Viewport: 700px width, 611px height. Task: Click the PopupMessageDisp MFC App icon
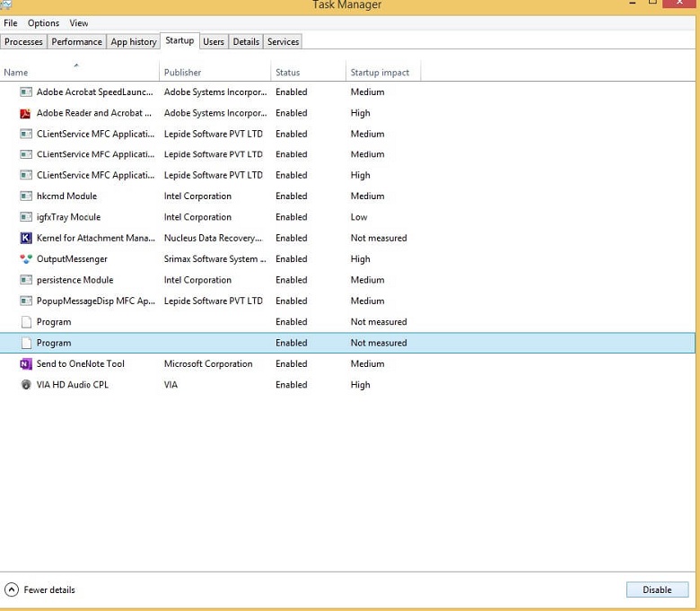[26, 301]
